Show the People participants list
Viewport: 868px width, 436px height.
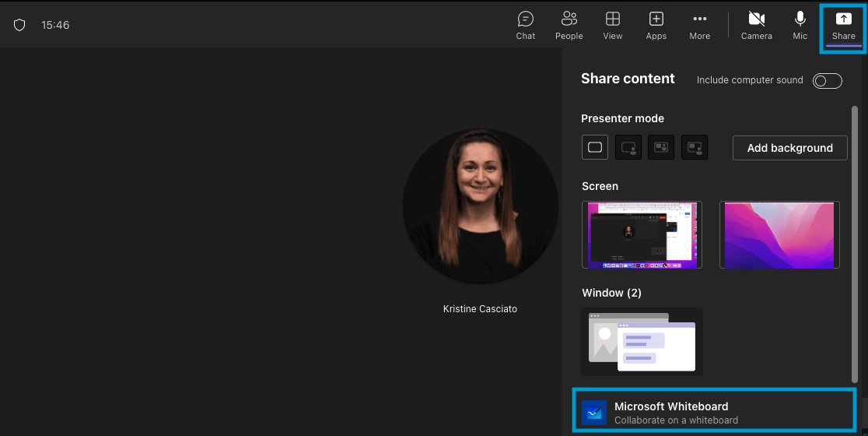[569, 25]
